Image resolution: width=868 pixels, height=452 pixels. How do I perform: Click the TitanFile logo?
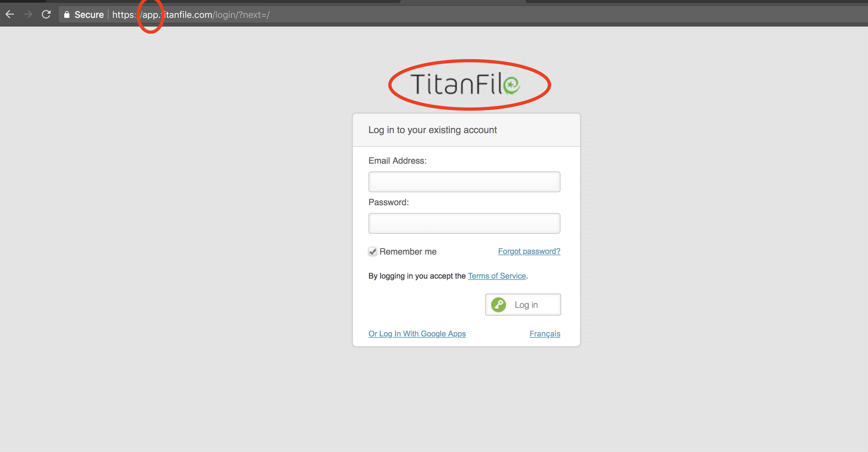point(466,85)
